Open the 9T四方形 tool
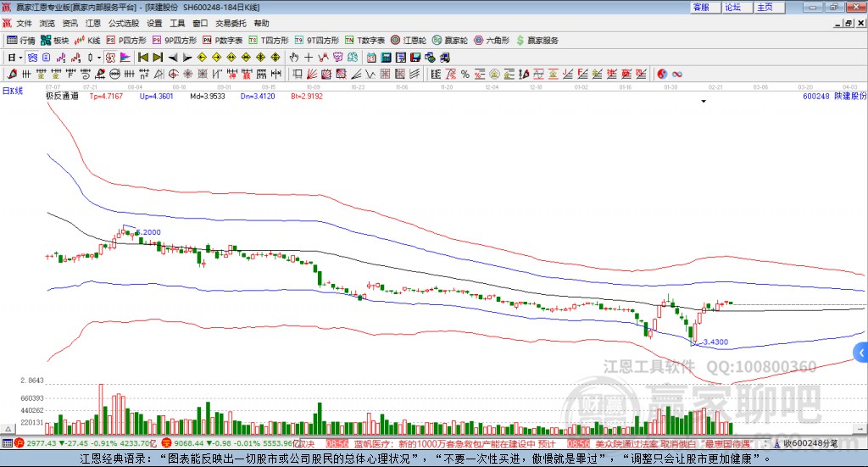Viewport: 868px width, 467px height. click(x=317, y=41)
